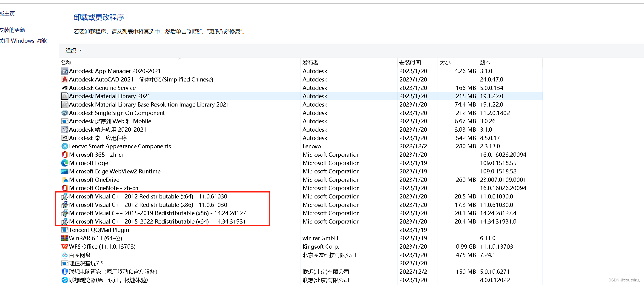Open the 关闭 Windows 功能 link in the sidebar

23,41
